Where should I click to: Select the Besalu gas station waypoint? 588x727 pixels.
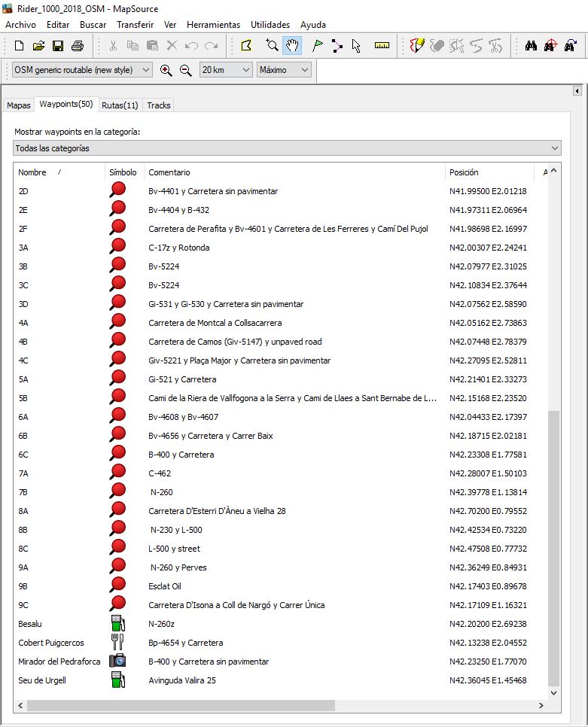point(281,624)
